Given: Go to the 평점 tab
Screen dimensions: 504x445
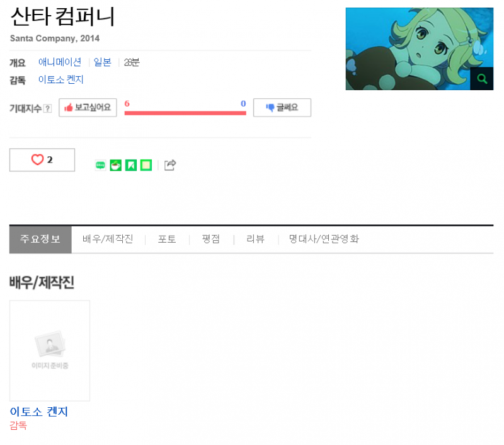Looking at the screenshot, I should click(x=211, y=240).
